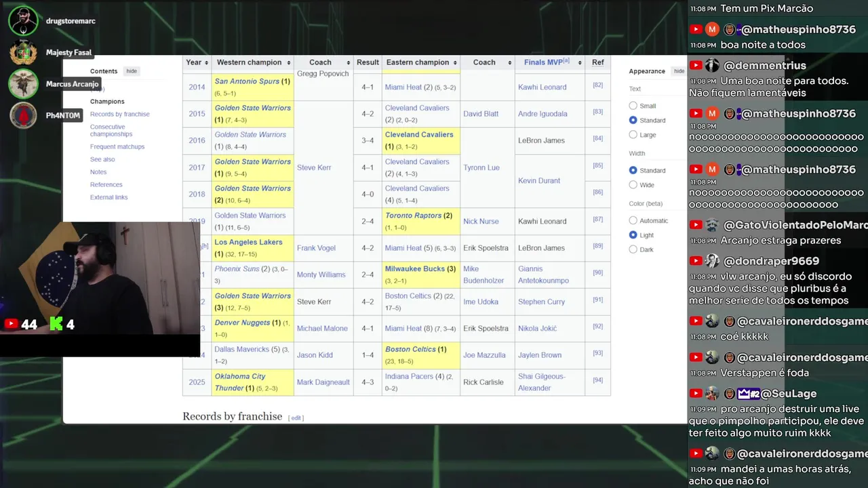
Task: Click the green Kick viewer icon
Action: (x=56, y=324)
